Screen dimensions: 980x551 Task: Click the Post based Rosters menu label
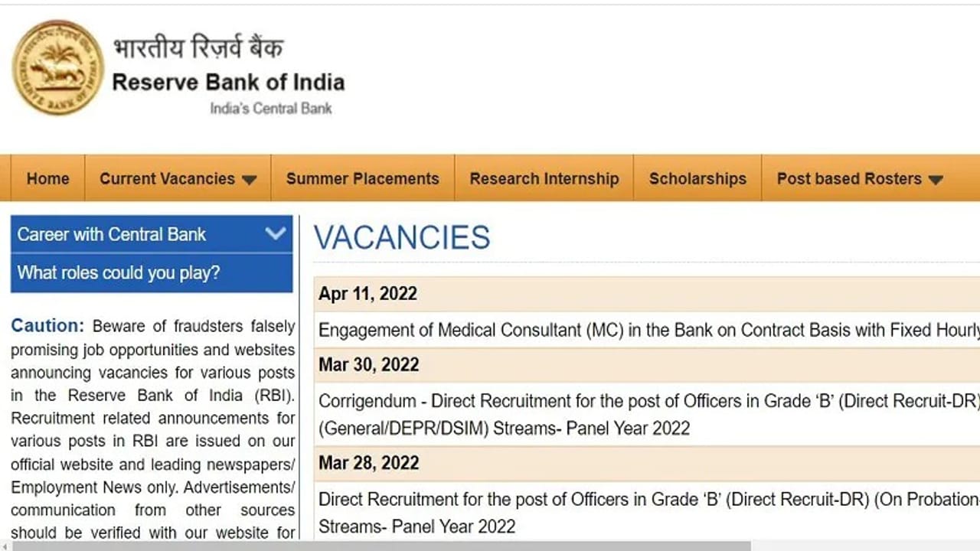click(x=848, y=178)
